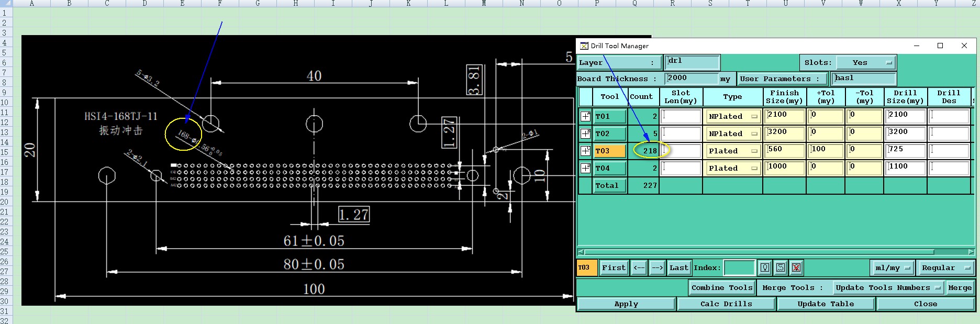Open the Update Tools Numbers dropdown
The width and height of the screenshot is (980, 324).
pyautogui.click(x=888, y=287)
